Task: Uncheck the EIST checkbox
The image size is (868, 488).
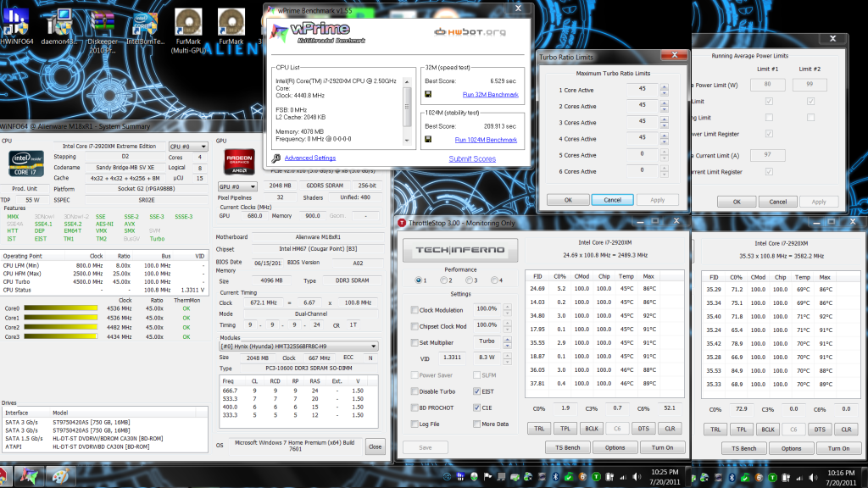Action: (x=476, y=391)
